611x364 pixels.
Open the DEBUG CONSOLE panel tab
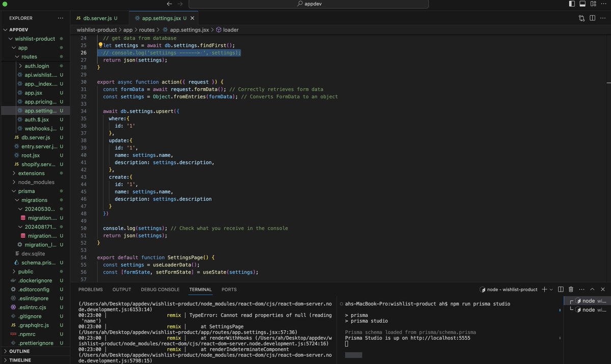tap(160, 289)
